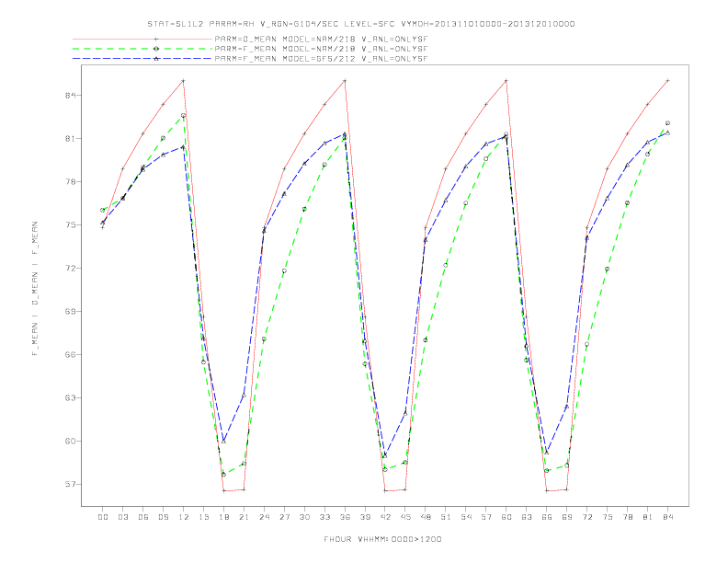Click y-axis tick value 75
The height and width of the screenshot is (563, 728).
[x=70, y=225]
